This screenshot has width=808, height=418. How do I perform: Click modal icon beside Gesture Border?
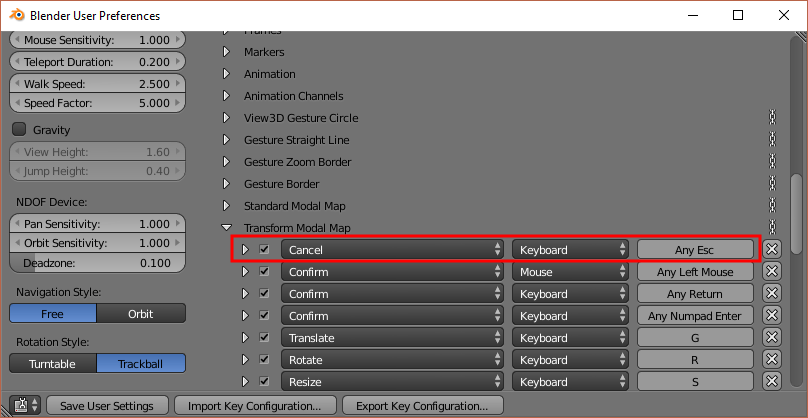(x=772, y=183)
